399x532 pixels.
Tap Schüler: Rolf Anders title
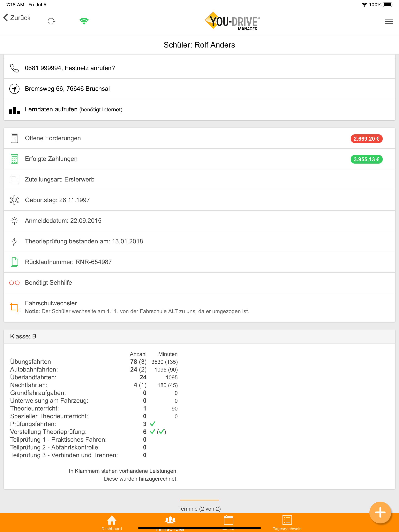click(x=199, y=45)
